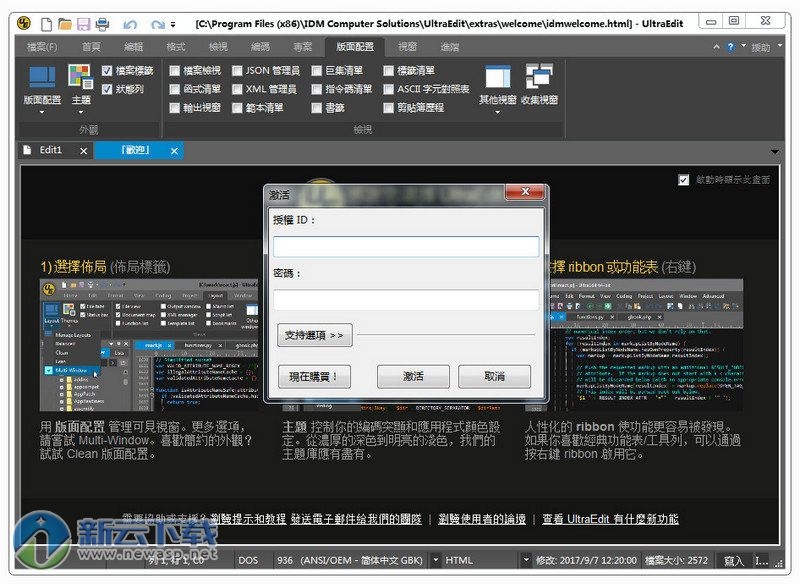Open a file using the folder icon
Image resolution: width=800 pixels, height=584 pixels.
(65, 24)
